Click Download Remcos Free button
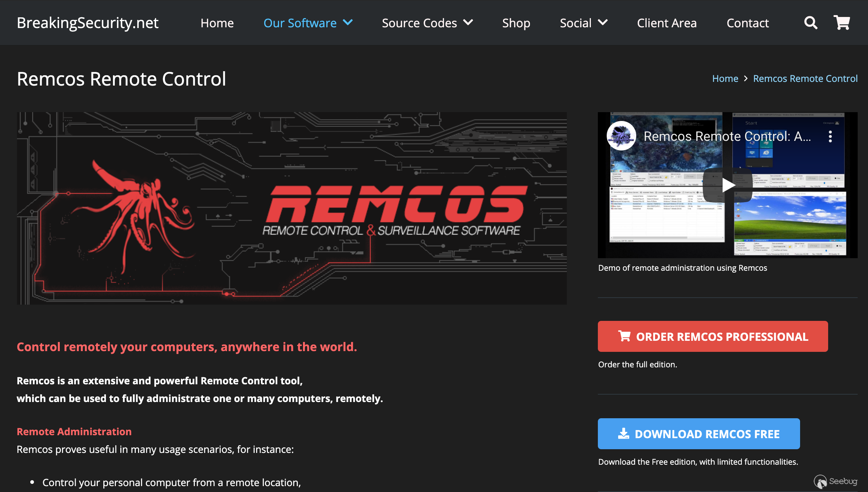The width and height of the screenshot is (868, 492). coord(699,434)
